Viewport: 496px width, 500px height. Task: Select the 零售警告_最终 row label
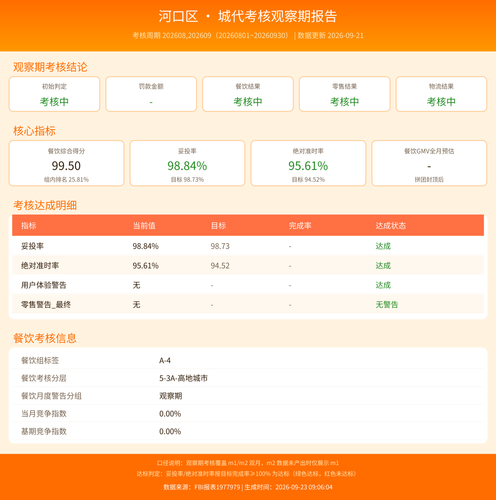pos(46,304)
